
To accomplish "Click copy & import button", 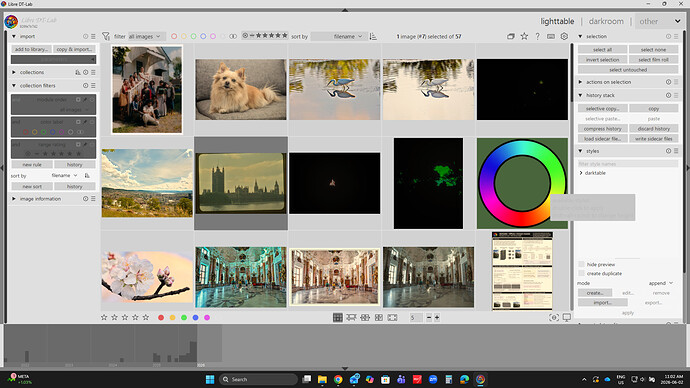I will point(74,49).
